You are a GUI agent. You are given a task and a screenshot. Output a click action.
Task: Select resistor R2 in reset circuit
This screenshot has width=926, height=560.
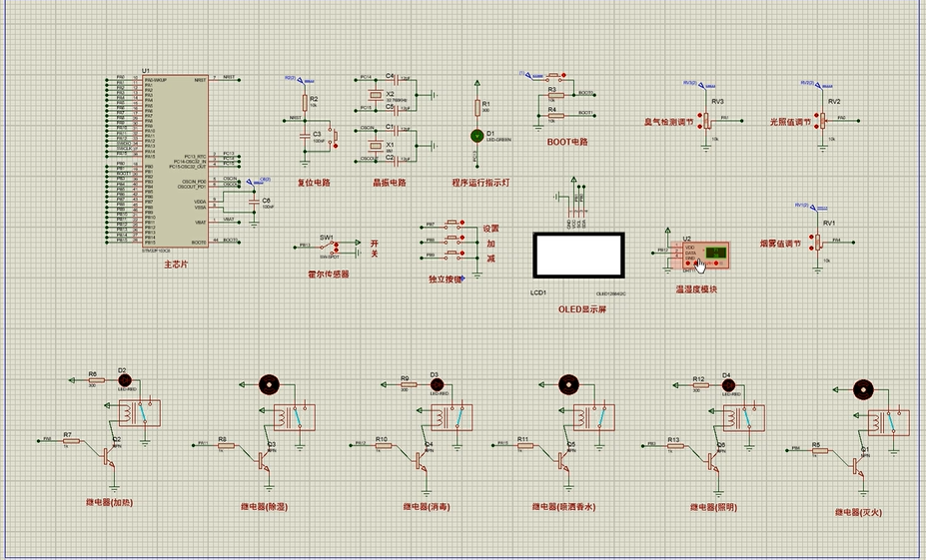pos(305,102)
